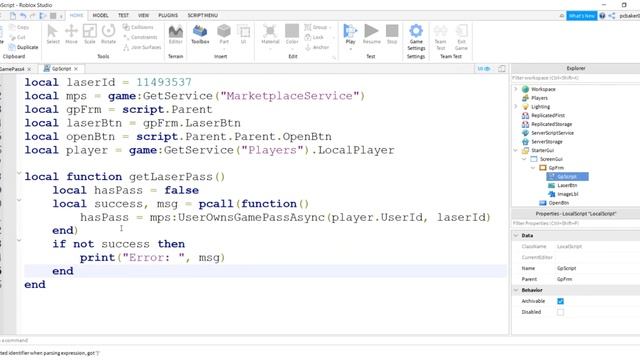Click the Copy clipboard button

click(19, 27)
